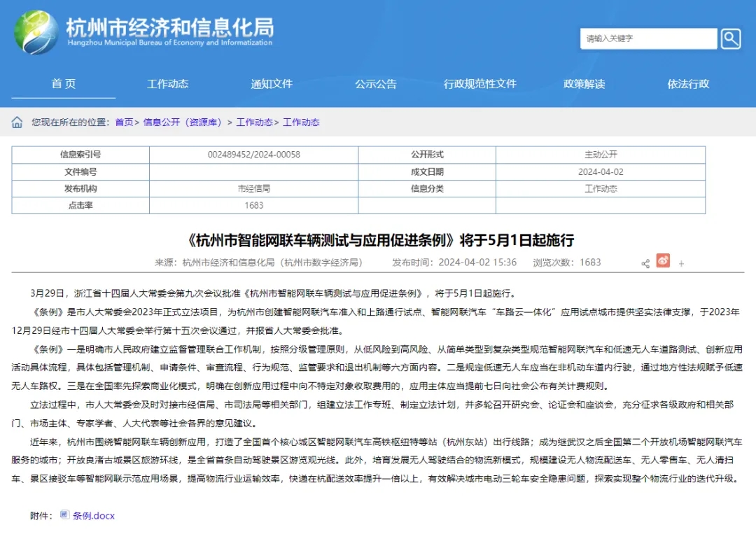The height and width of the screenshot is (539, 756).
Task: Follow the 首页 breadcrumb link
Action: coord(124,122)
